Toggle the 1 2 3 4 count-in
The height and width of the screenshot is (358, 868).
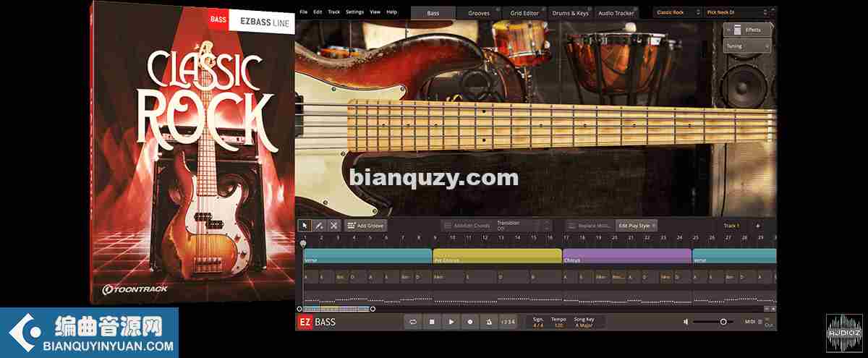508,322
